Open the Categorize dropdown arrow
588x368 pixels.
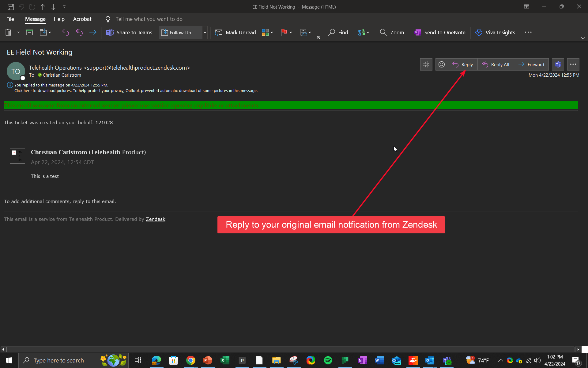coord(272,32)
